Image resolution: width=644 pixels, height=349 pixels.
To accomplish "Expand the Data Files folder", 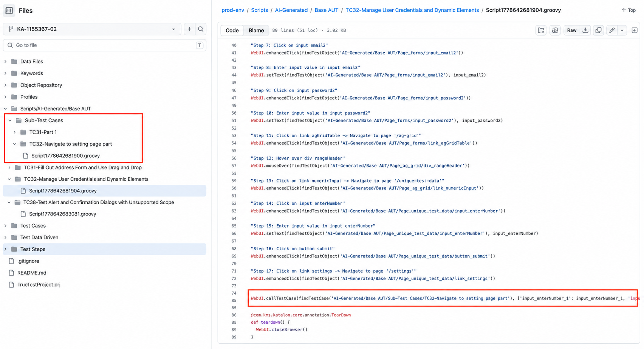I will (x=5, y=61).
